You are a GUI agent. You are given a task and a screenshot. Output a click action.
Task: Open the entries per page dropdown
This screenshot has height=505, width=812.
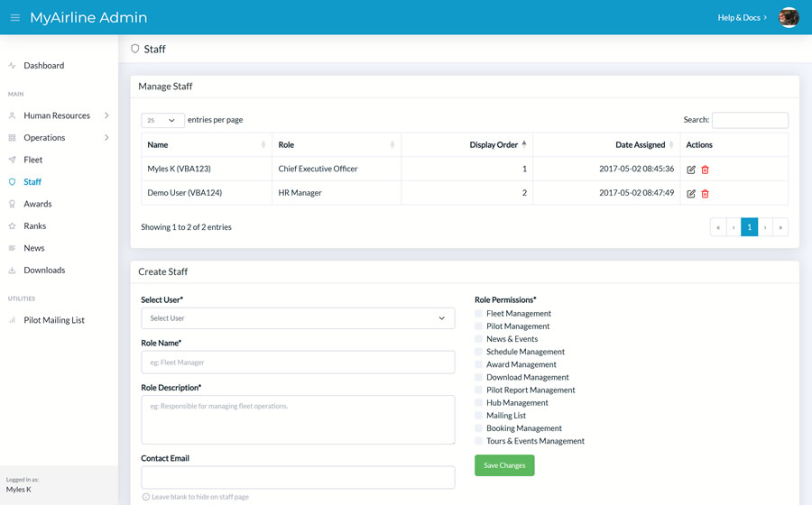point(162,120)
